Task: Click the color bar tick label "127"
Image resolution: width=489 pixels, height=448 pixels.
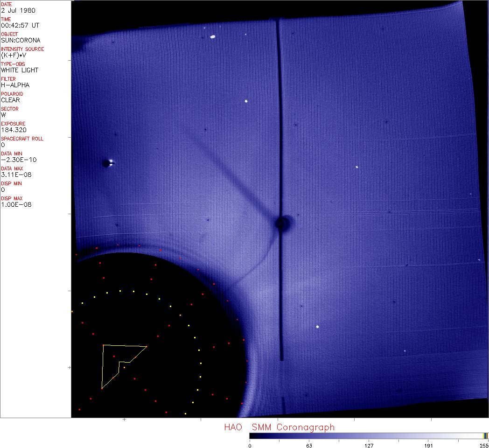Action: (x=369, y=446)
